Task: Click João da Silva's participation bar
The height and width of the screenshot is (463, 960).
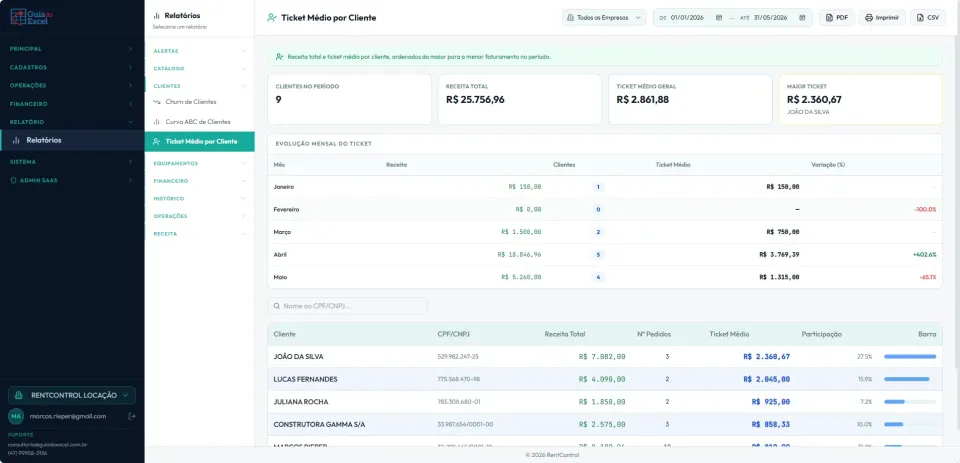Action: [x=910, y=356]
